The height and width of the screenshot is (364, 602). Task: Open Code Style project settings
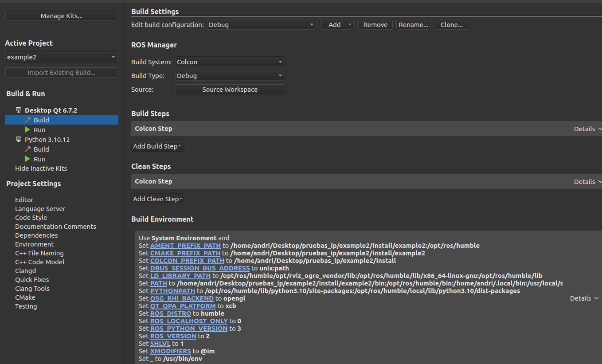(x=31, y=218)
